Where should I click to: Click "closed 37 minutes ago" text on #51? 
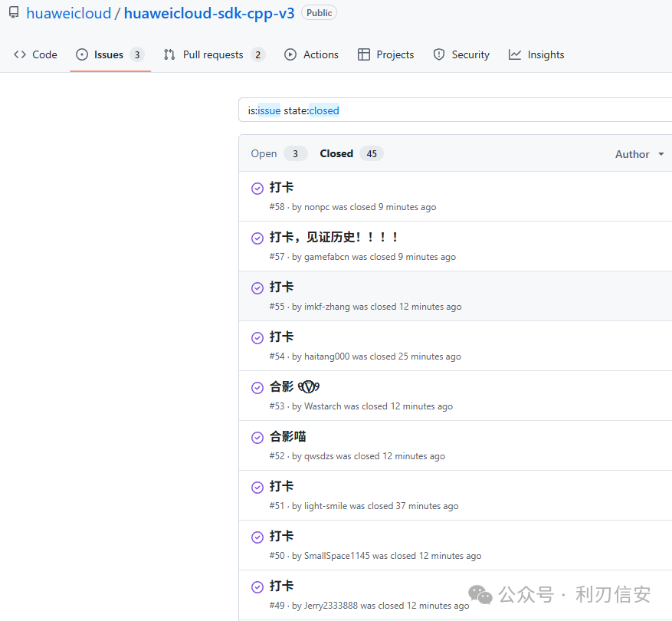click(413, 506)
